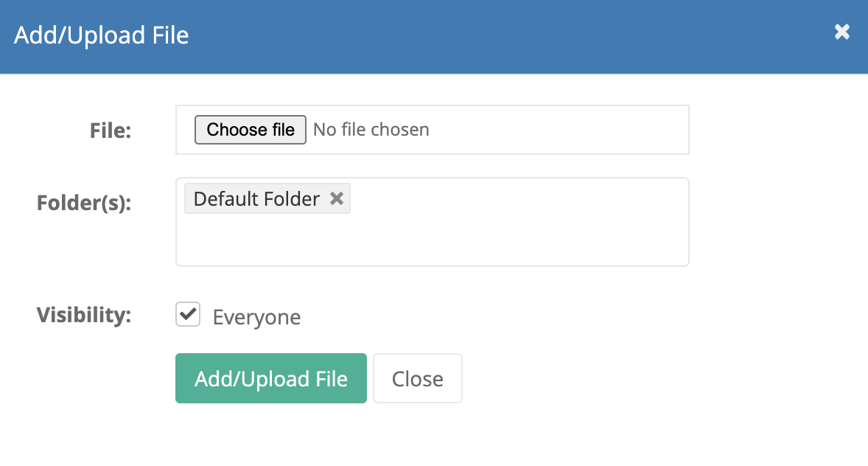Image resolution: width=868 pixels, height=466 pixels.
Task: Submit with the green Add/Upload File button
Action: [x=271, y=378]
